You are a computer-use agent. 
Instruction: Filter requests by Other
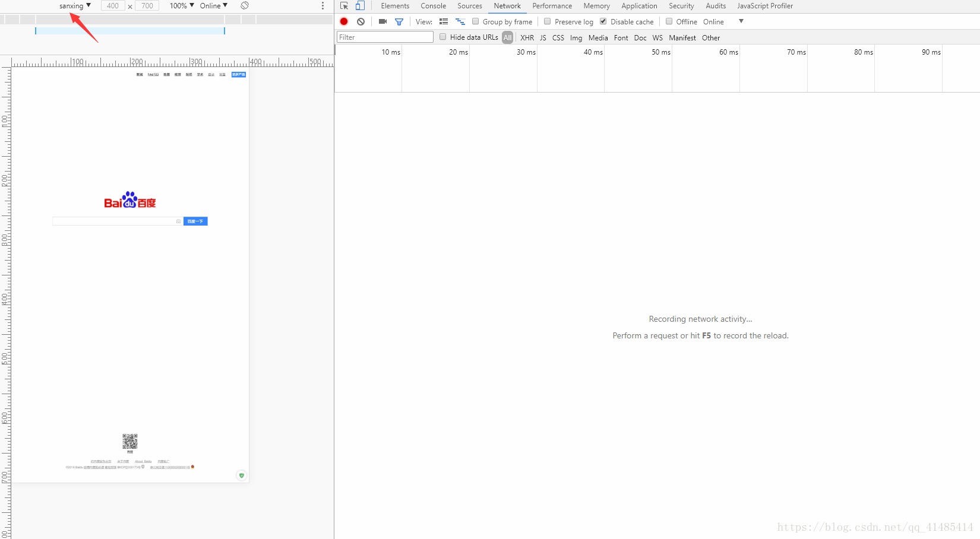[711, 37]
